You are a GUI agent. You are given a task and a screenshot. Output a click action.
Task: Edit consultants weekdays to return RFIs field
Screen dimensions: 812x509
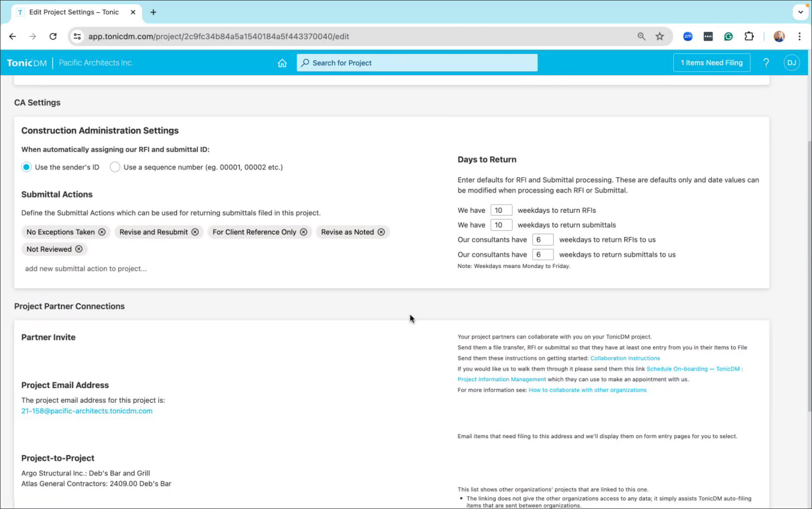(x=543, y=240)
